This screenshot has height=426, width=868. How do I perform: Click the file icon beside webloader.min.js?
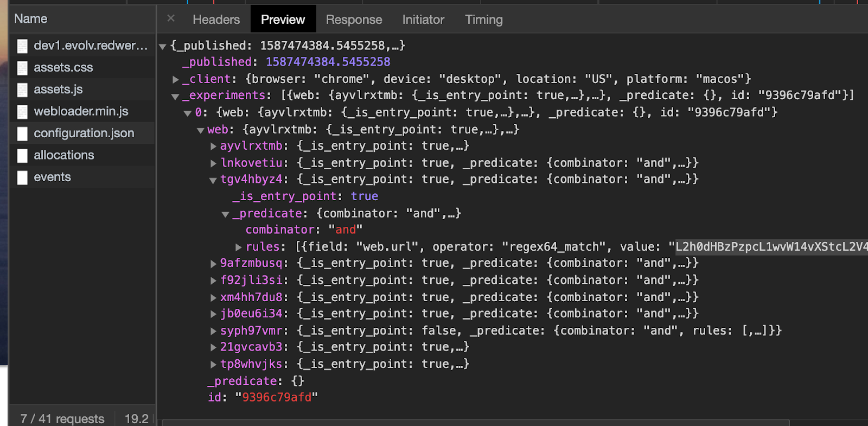pyautogui.click(x=22, y=112)
